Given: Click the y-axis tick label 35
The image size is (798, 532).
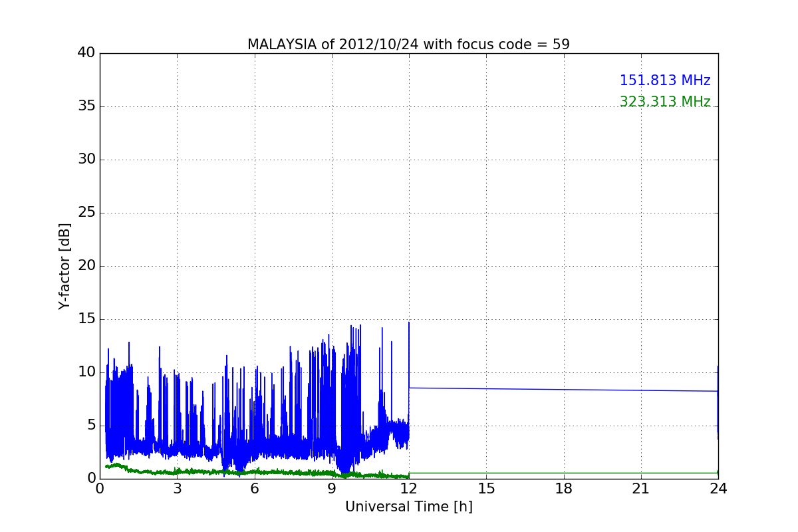Looking at the screenshot, I should click(x=86, y=106).
